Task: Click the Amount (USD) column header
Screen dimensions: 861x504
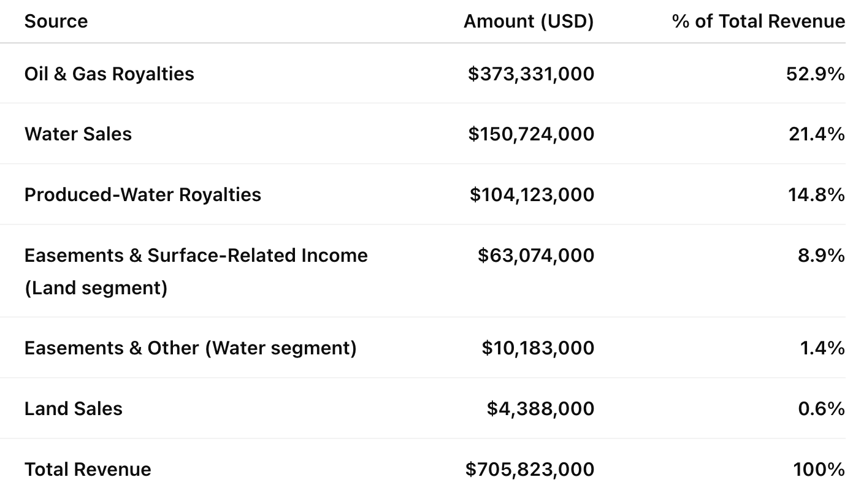Action: (529, 21)
